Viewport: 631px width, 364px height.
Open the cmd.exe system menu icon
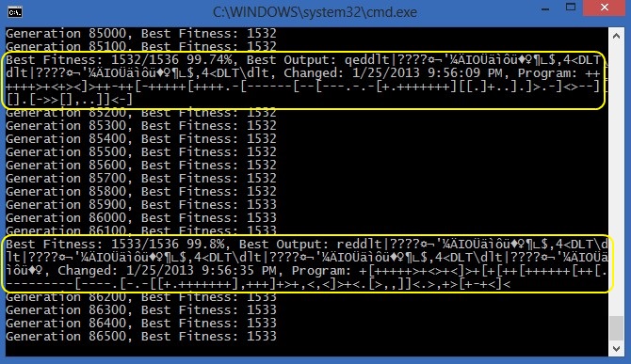(15, 12)
